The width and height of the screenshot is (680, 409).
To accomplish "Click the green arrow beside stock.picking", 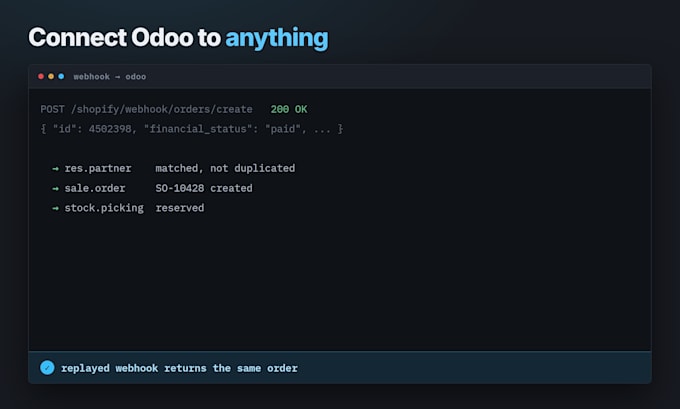I will pyautogui.click(x=56, y=208).
